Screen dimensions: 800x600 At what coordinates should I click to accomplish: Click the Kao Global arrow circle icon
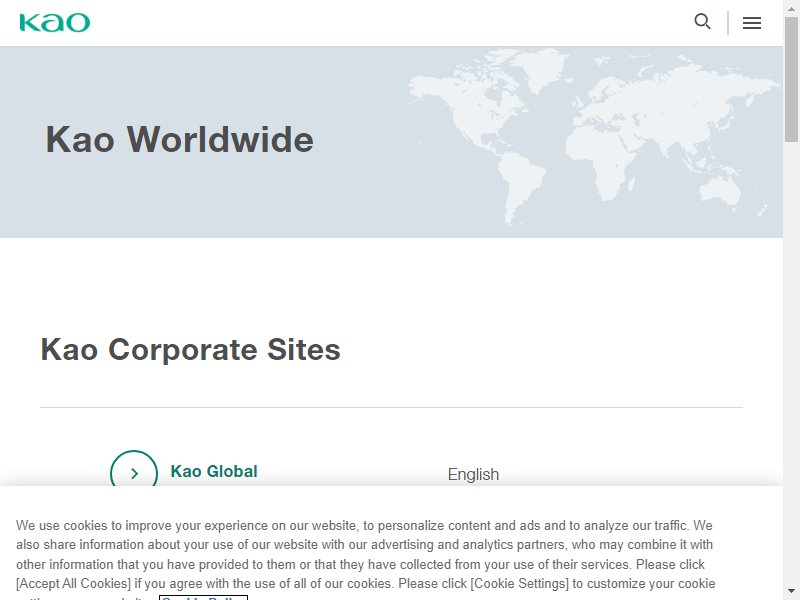coord(134,468)
